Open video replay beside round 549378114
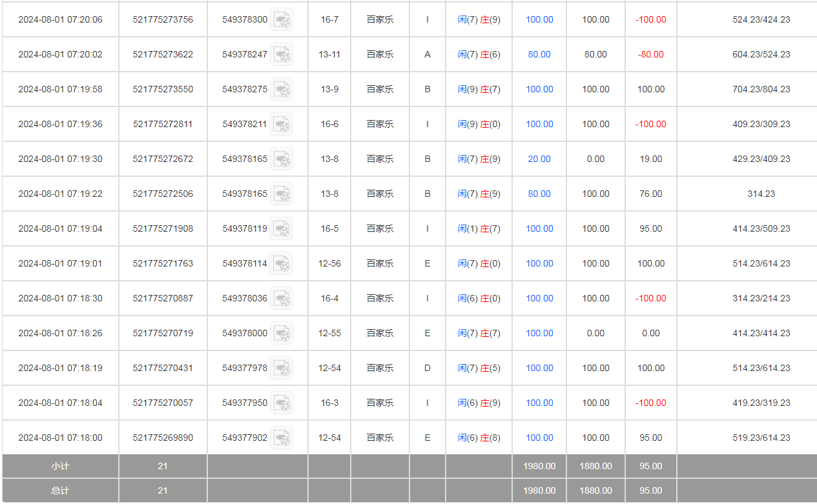 tap(282, 264)
